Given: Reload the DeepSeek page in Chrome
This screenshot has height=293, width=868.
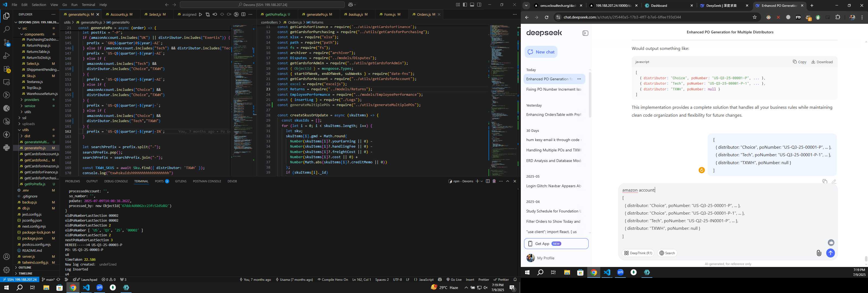Looking at the screenshot, I should (547, 17).
